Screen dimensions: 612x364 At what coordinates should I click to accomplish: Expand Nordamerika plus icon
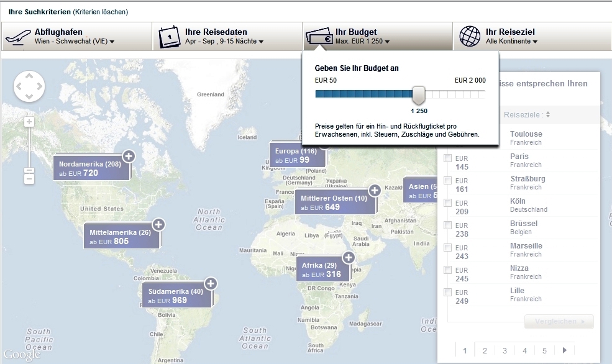[129, 157]
